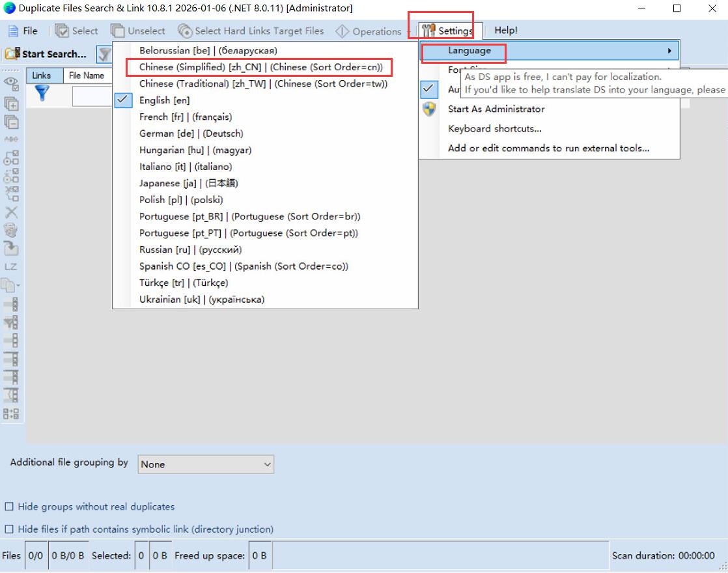The width and height of the screenshot is (728, 573).
Task: Open the Help! menu
Action: pos(505,31)
